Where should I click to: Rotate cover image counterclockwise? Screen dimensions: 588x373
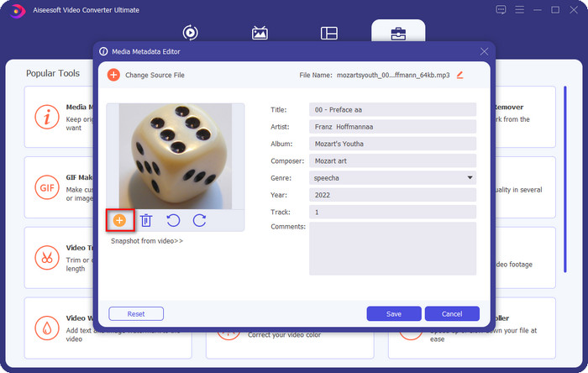pos(173,220)
